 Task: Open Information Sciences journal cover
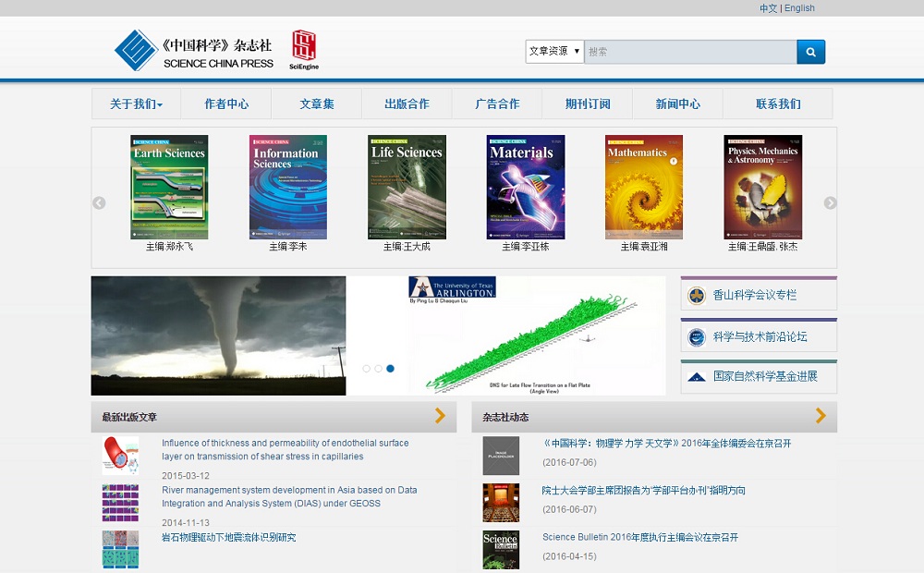tap(288, 187)
